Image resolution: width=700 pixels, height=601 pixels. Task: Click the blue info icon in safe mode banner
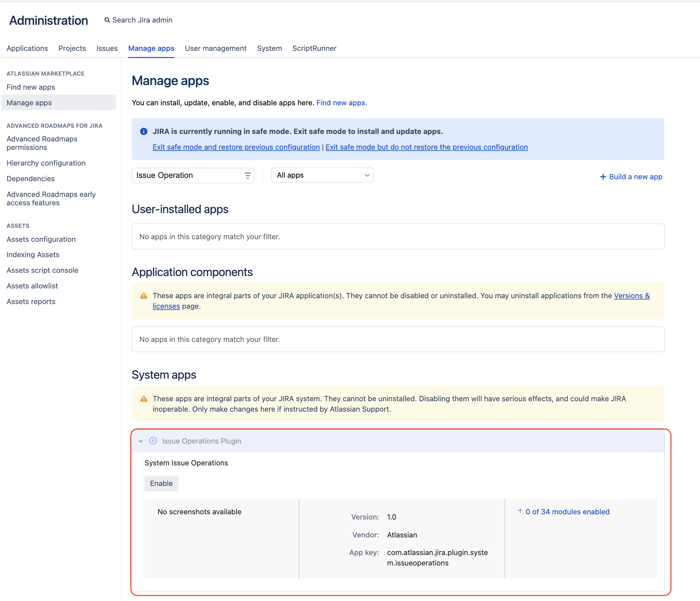[144, 131]
